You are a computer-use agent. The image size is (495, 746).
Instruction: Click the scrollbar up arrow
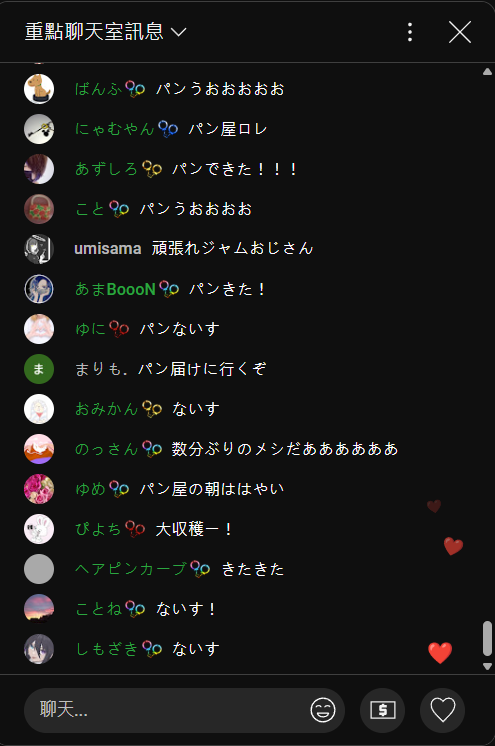[x=487, y=72]
